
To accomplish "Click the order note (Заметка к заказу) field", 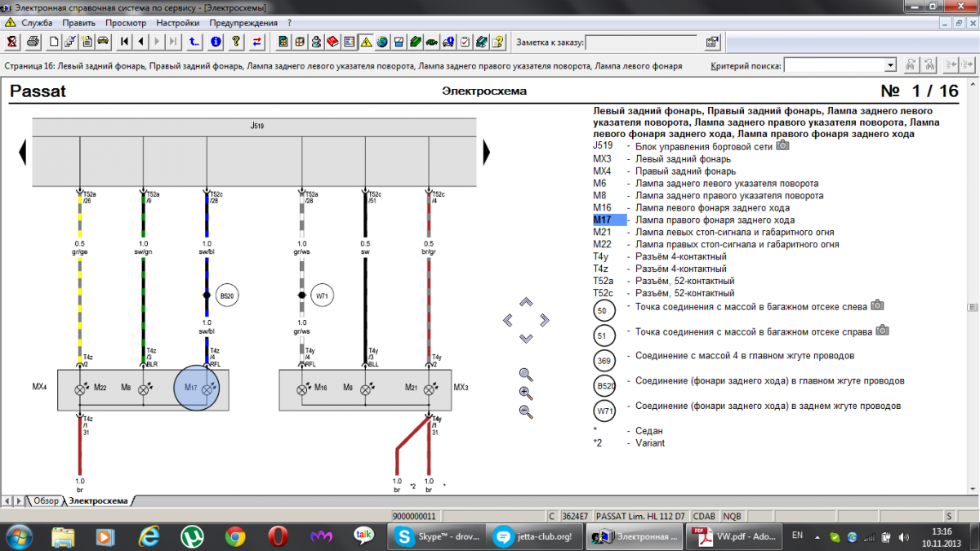I will point(641,42).
